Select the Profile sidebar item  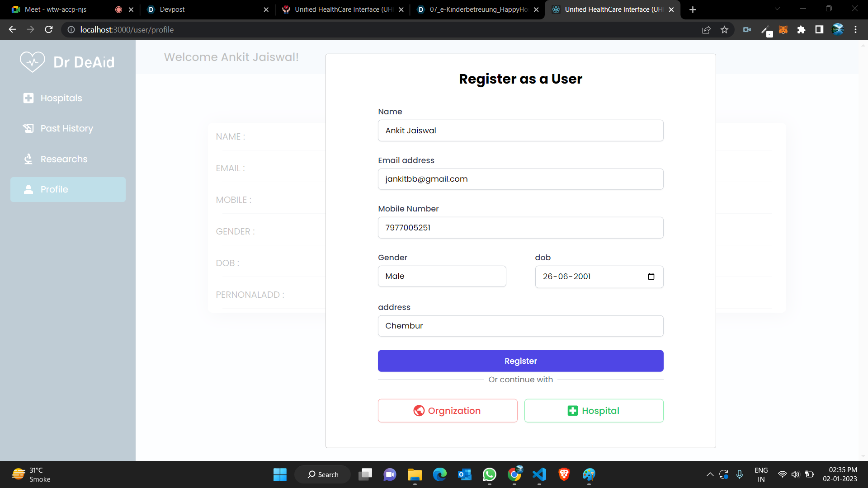pos(68,189)
